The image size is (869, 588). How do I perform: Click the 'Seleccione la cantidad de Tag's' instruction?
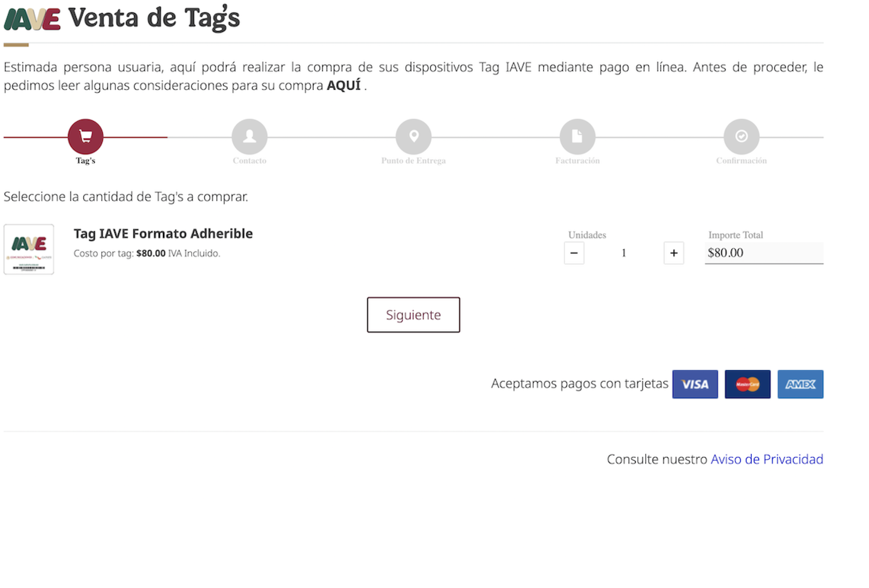click(x=126, y=197)
